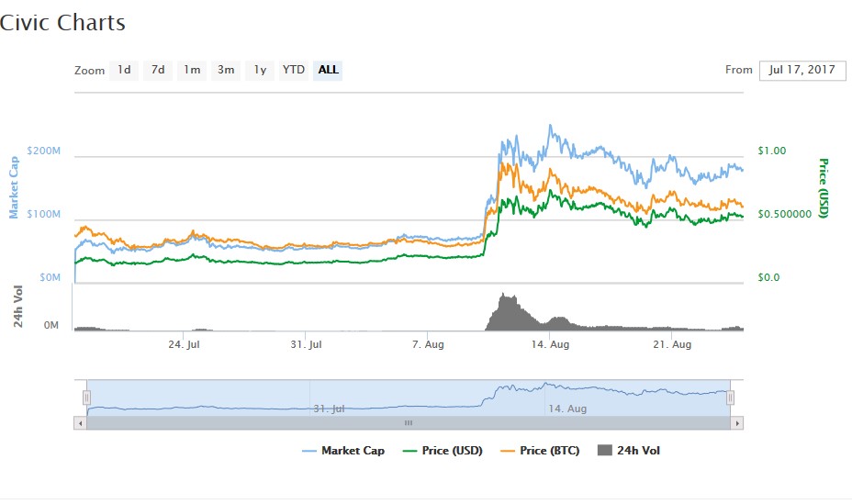Click navigator left scroll arrow
The image size is (852, 504).
click(x=81, y=423)
